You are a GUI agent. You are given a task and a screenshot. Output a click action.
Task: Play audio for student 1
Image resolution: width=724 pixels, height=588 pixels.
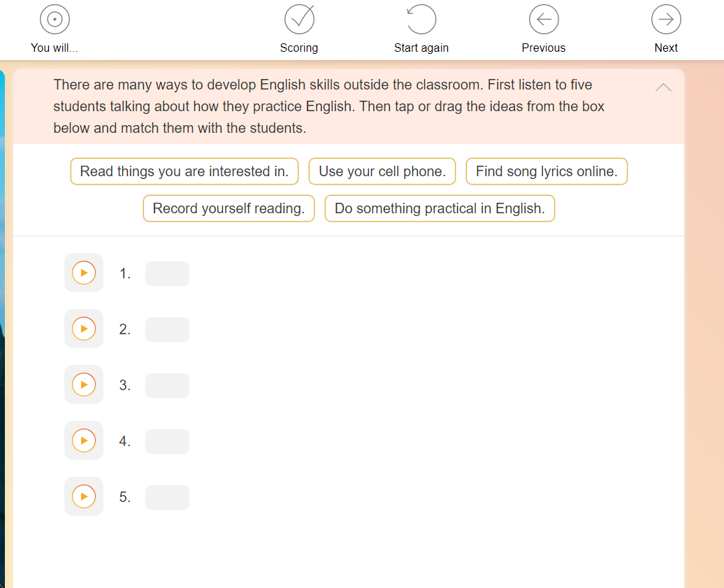[x=84, y=273]
